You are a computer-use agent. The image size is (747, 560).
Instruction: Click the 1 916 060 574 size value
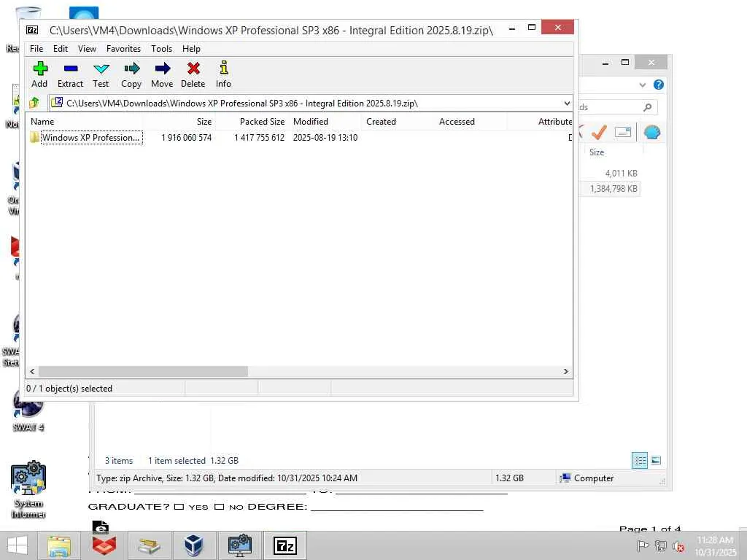186,138
